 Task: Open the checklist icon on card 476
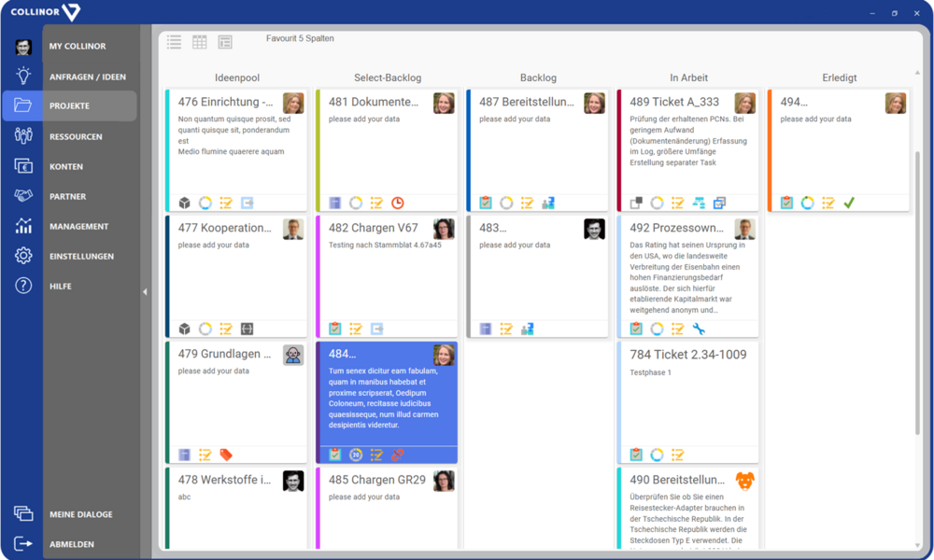point(226,203)
